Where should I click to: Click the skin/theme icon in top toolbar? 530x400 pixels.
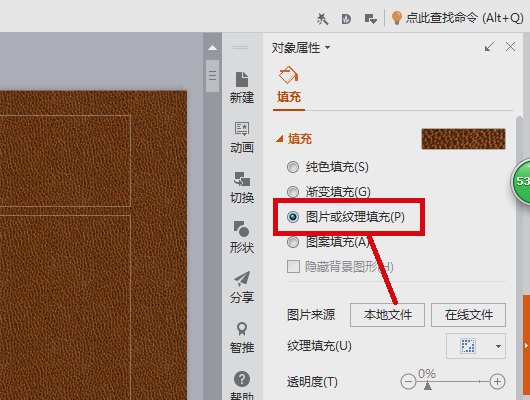322,19
